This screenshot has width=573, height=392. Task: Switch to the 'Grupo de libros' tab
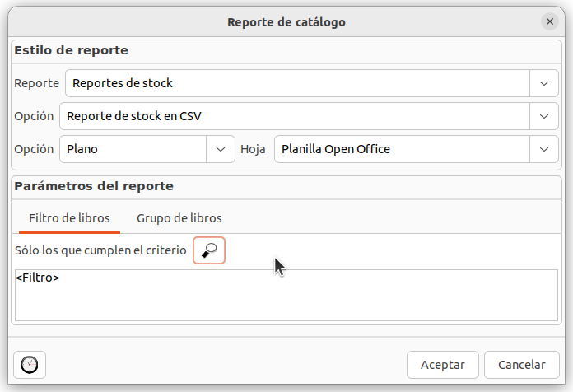[179, 218]
